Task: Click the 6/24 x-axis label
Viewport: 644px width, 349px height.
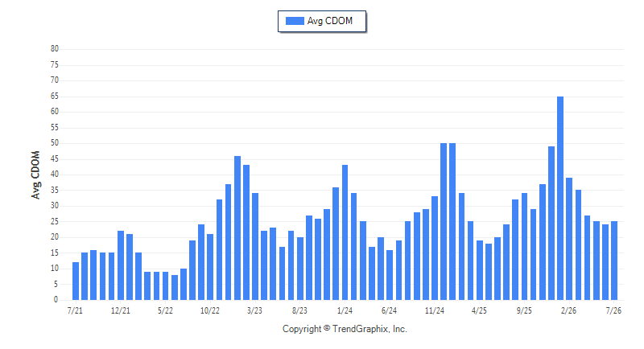Action: click(390, 311)
